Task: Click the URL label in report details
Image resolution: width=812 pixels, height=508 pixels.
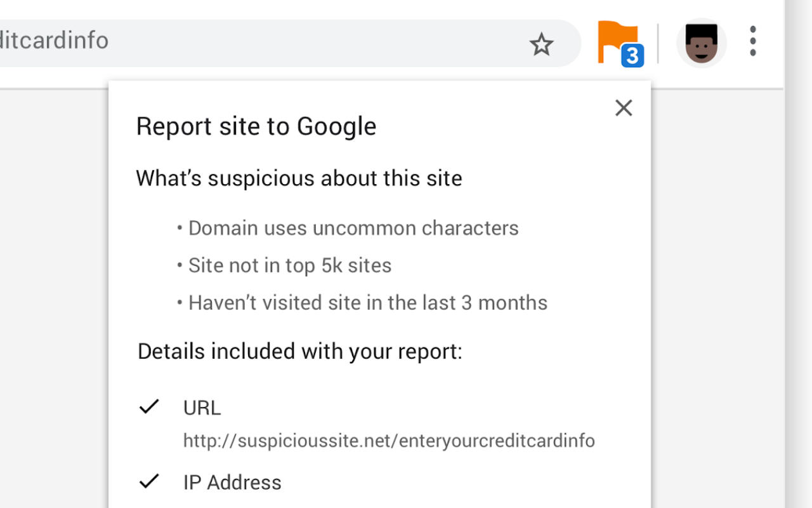Action: pyautogui.click(x=202, y=408)
